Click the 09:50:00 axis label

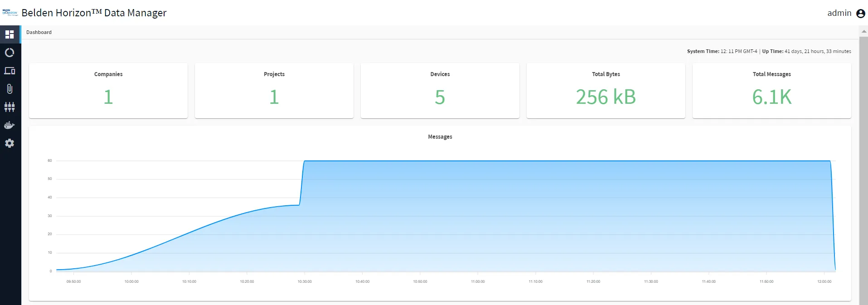(73, 281)
